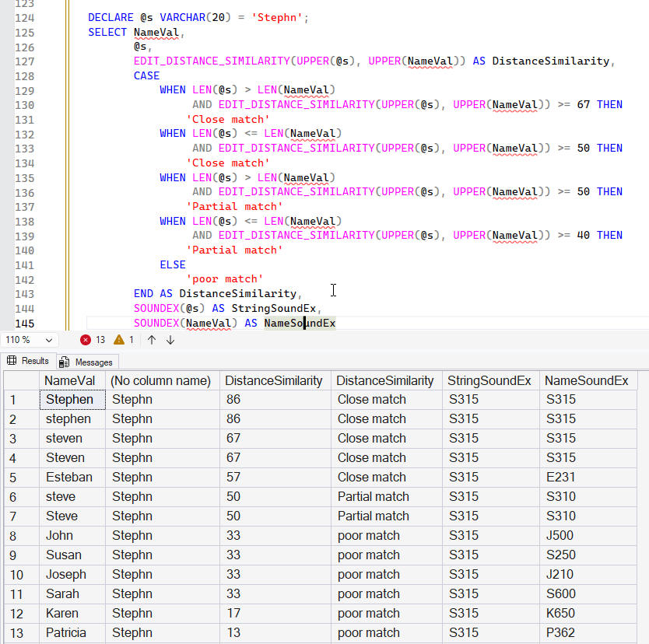Select the Esteban cell in NameVal column
The width and height of the screenshot is (649, 644).
tap(69, 477)
